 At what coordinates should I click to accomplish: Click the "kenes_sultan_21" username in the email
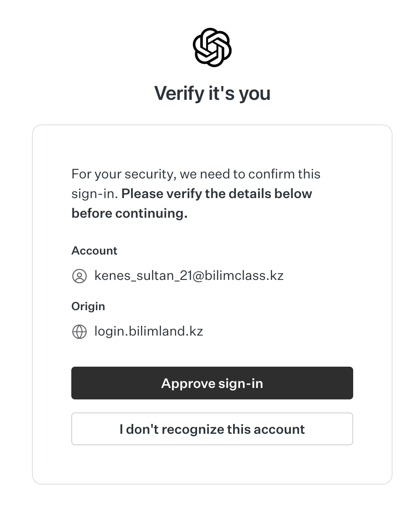(x=143, y=275)
